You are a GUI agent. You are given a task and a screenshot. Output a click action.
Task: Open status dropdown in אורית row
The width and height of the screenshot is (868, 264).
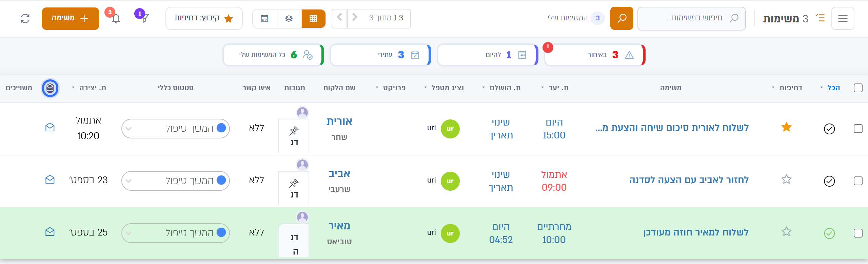(x=176, y=129)
